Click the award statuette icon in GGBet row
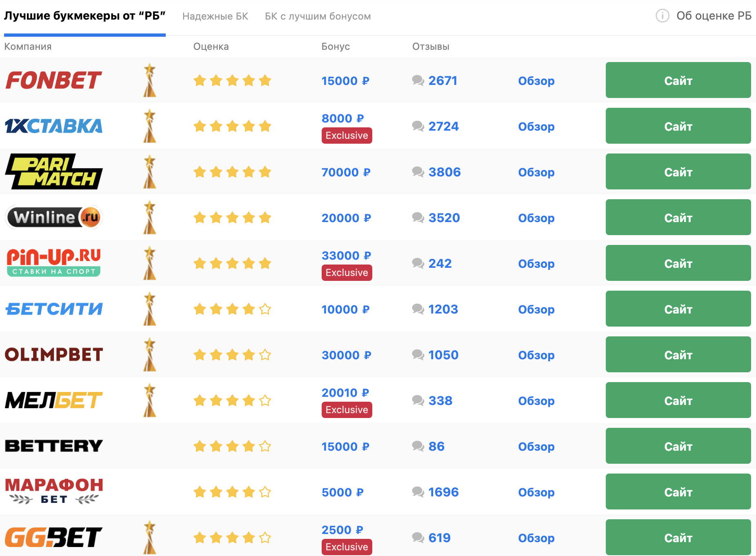 point(150,537)
